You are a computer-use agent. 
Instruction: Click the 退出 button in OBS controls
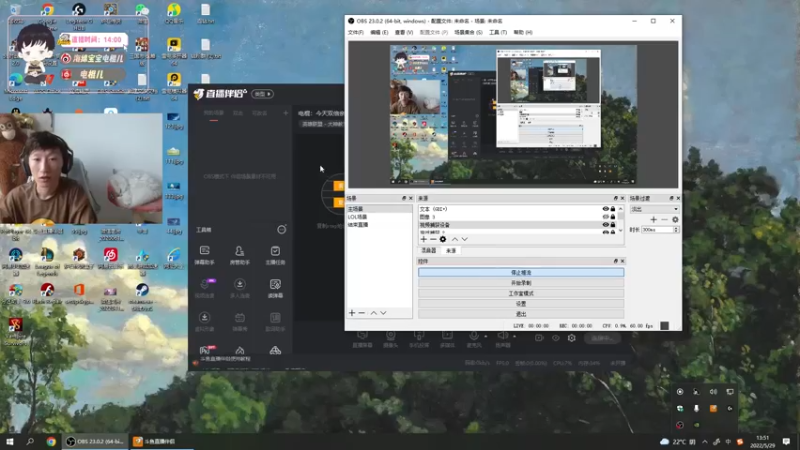pos(521,314)
